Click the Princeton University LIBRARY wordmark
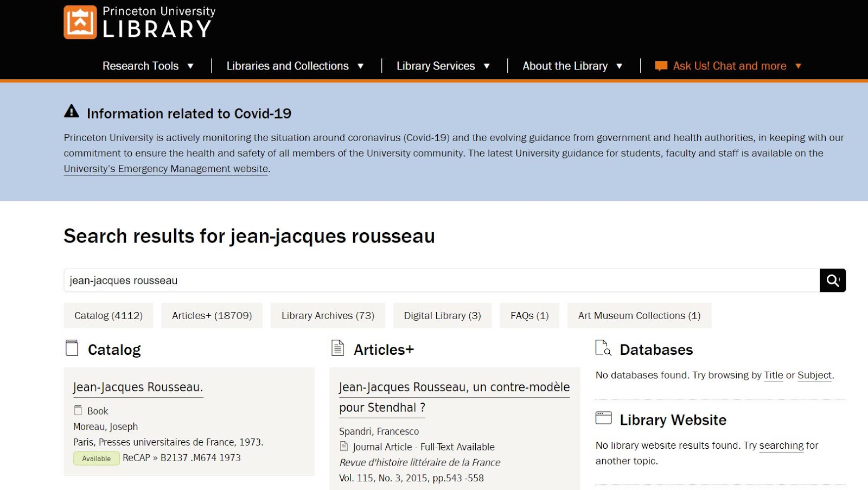 coord(158,22)
